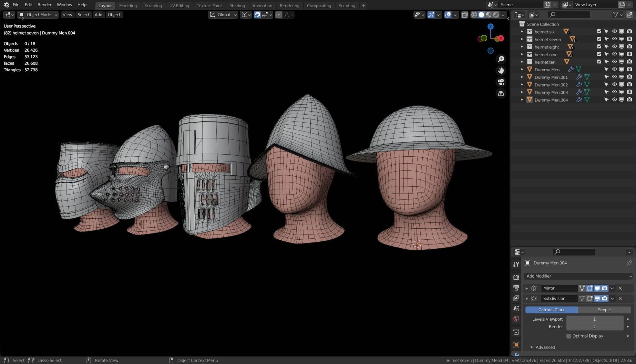The image size is (636, 364).
Task: Toggle snapping magnet icon
Action: pos(257,15)
